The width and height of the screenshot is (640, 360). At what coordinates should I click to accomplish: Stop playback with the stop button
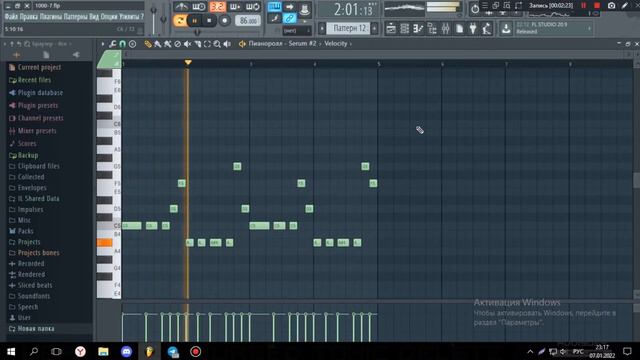[x=209, y=20]
